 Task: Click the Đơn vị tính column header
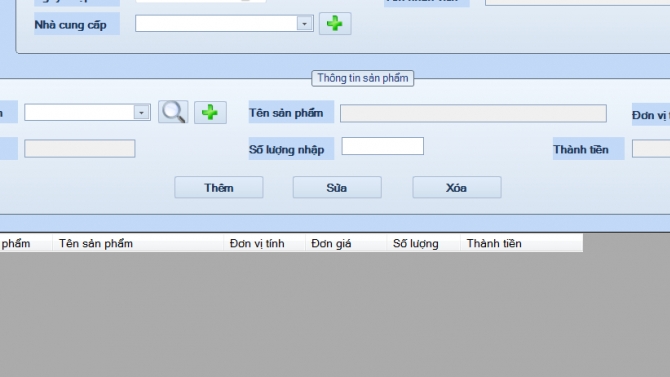[264, 243]
